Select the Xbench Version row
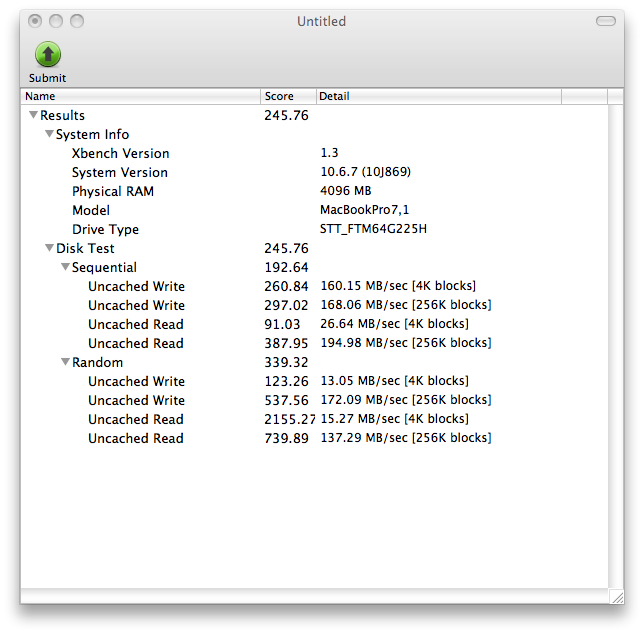This screenshot has width=644, height=634. tap(314, 153)
